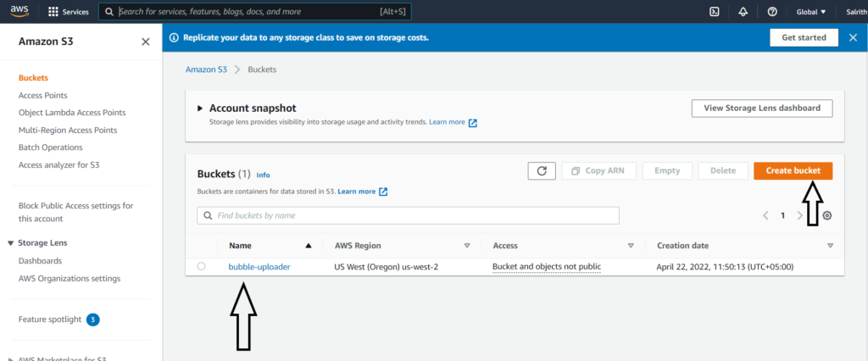
Task: Dismiss the replication info banner
Action: click(x=853, y=37)
